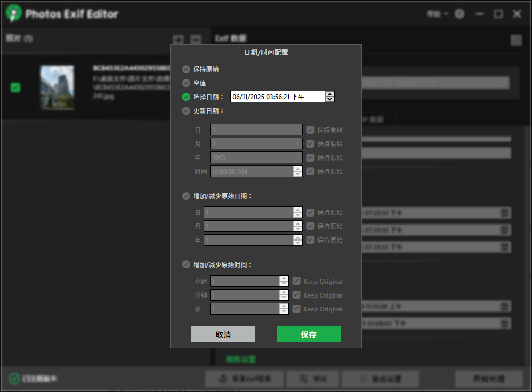Click the spinner arrows on the 选择日期 field
Screen dimensions: 532x392
(330, 97)
